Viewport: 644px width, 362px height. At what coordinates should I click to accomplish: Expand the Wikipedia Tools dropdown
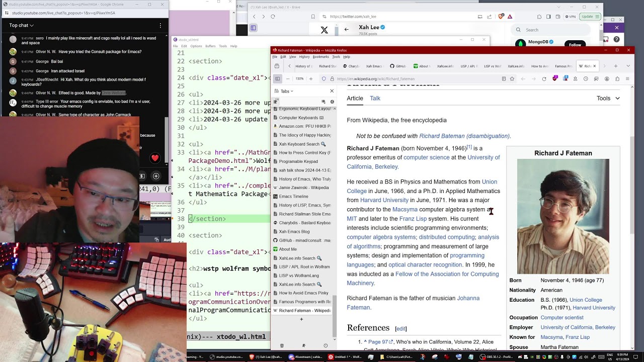608,98
